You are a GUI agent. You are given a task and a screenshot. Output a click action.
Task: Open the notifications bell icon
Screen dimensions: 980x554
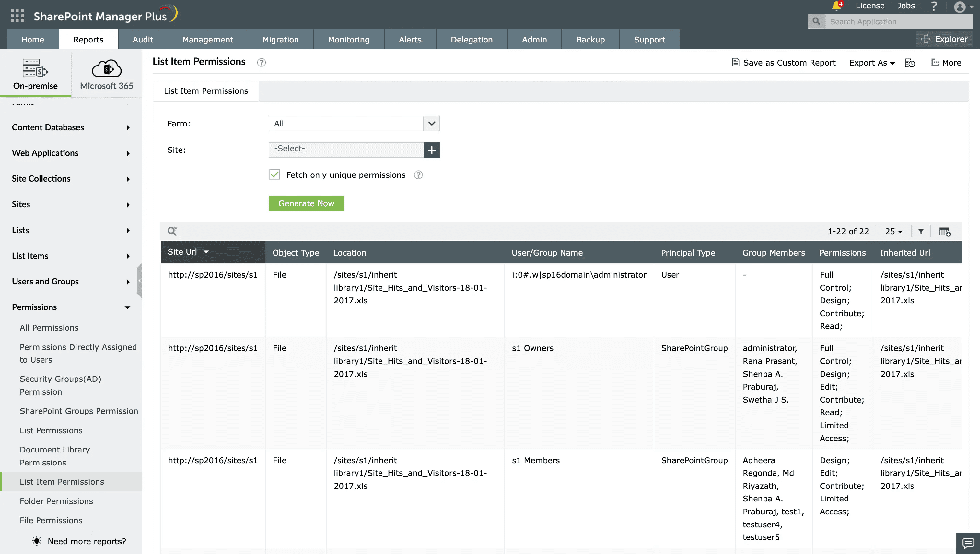click(x=836, y=6)
